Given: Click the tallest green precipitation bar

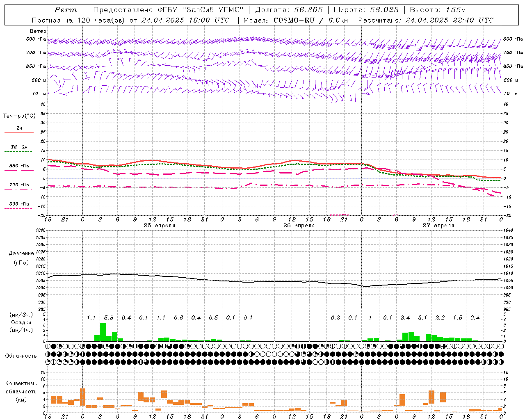Looking at the screenshot, I should (x=103, y=332).
